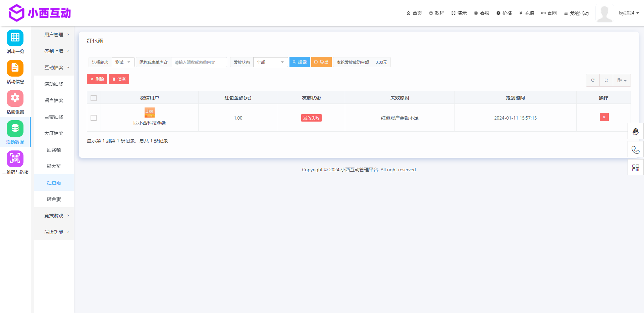Go to 首页 in top nav

(x=414, y=13)
